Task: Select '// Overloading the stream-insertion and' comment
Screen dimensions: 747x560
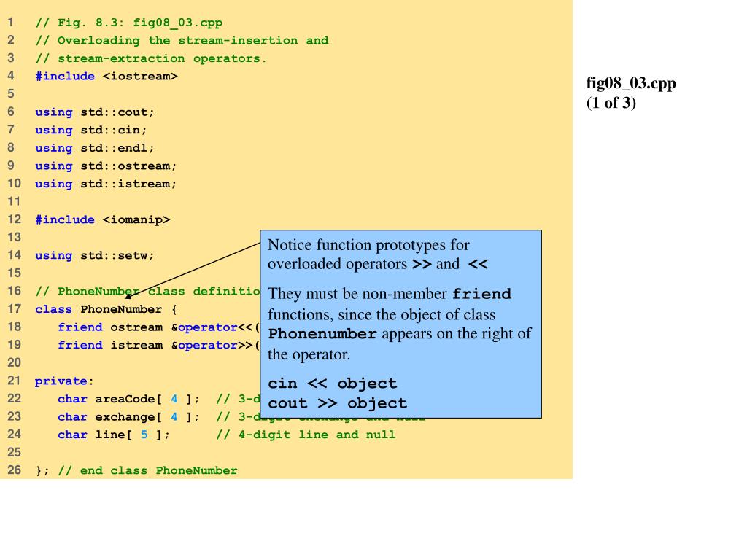Action: [x=182, y=41]
